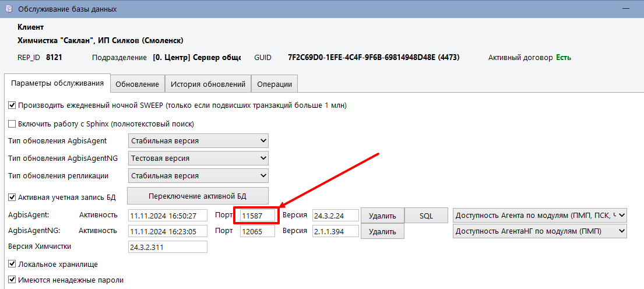Click 'Версия Химчистки' field 24.3.2.311
Viewport: 644px width, 289px height.
(x=168, y=246)
